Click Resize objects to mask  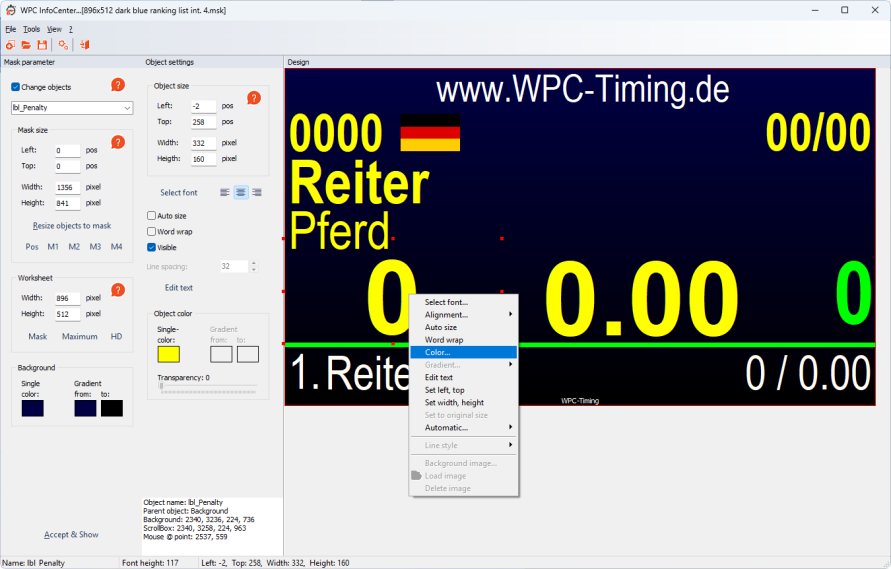(72, 226)
